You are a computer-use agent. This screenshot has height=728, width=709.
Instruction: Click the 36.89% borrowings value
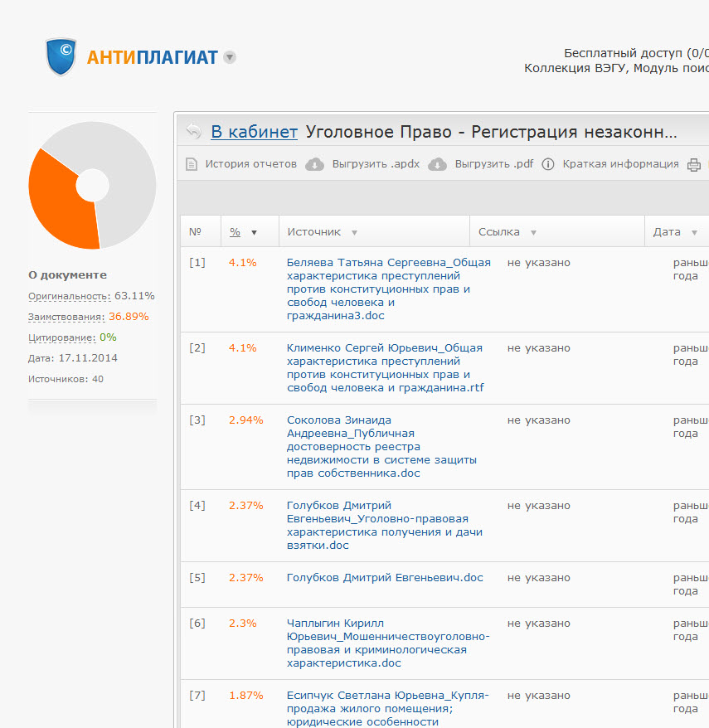pyautogui.click(x=129, y=317)
